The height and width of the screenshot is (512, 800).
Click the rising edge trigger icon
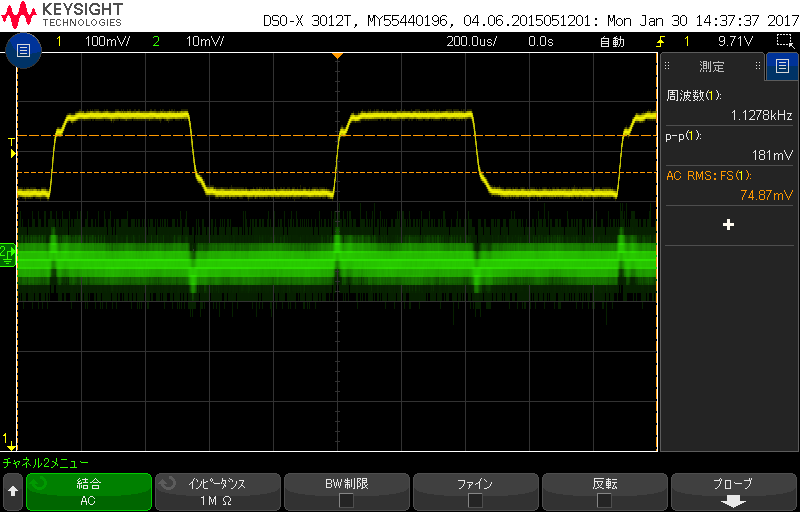pyautogui.click(x=660, y=41)
